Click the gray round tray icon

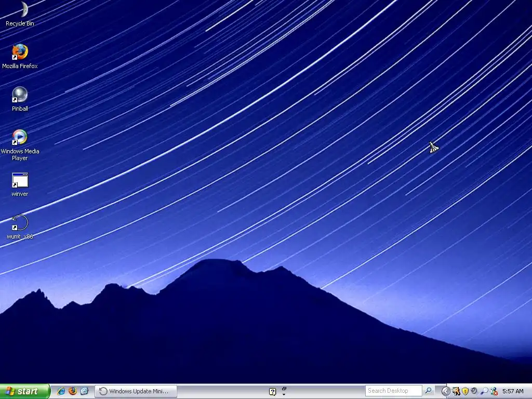(474, 391)
